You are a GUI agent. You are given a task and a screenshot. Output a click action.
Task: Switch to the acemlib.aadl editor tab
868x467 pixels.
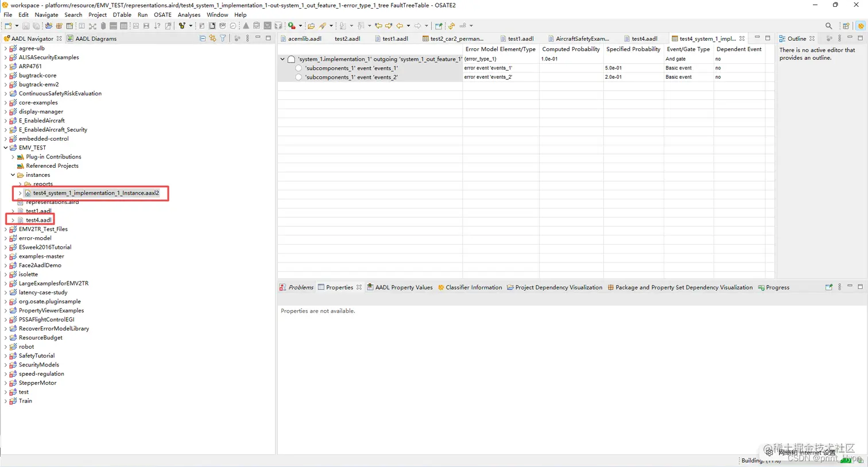click(301, 38)
